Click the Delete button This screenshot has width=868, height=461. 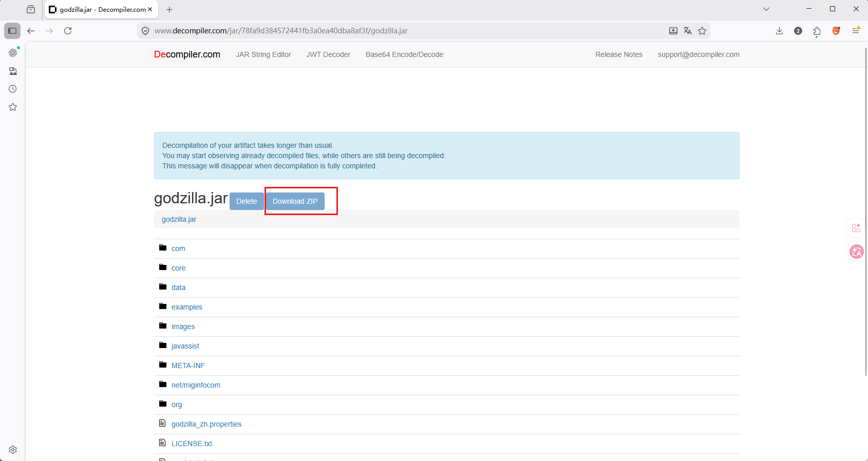tap(247, 201)
